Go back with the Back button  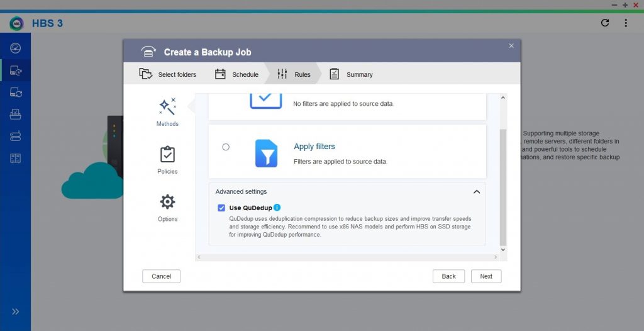coord(448,276)
